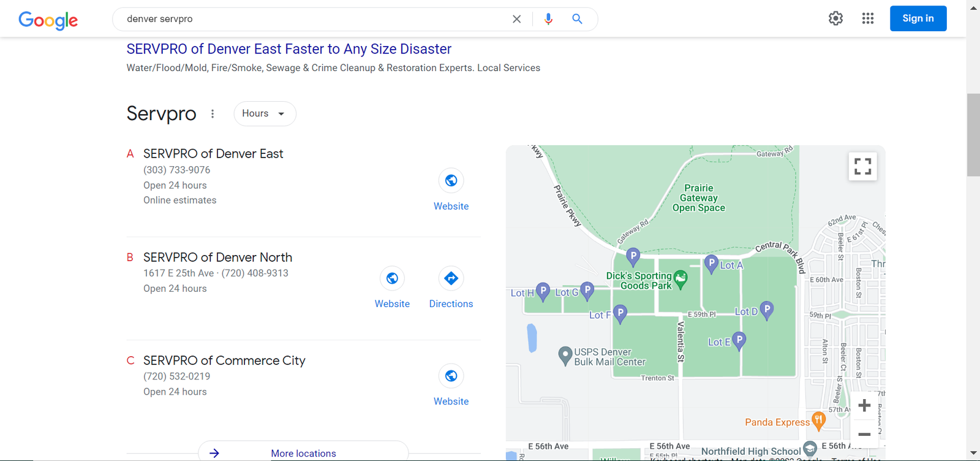Select parking pin north of Dick's Sporting Goods Park
Viewport: 980px width, 461px height.
click(633, 256)
